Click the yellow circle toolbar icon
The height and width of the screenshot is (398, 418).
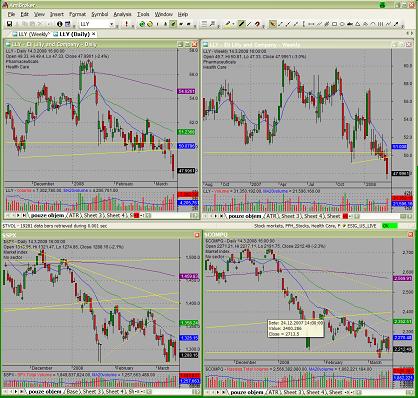[150, 24]
